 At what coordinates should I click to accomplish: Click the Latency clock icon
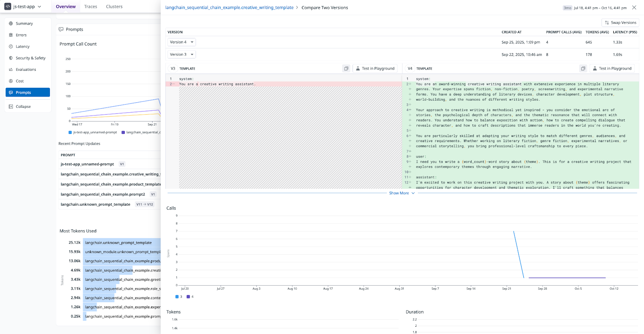coord(11,47)
